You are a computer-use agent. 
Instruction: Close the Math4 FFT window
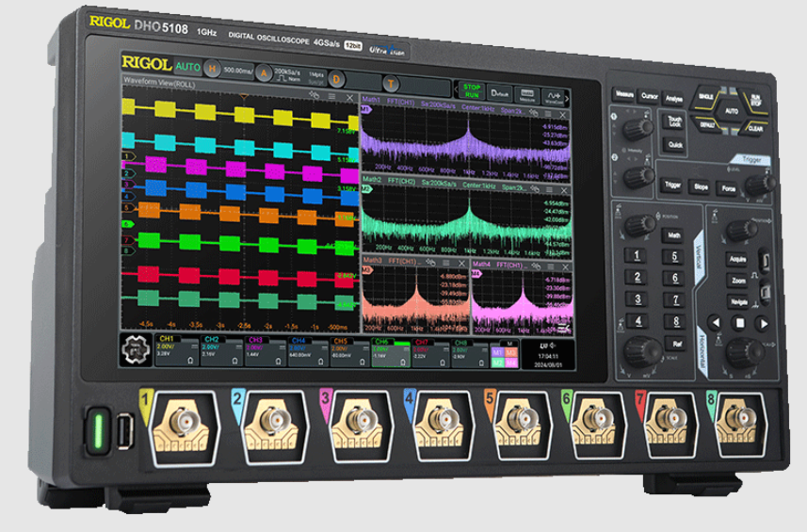(565, 267)
